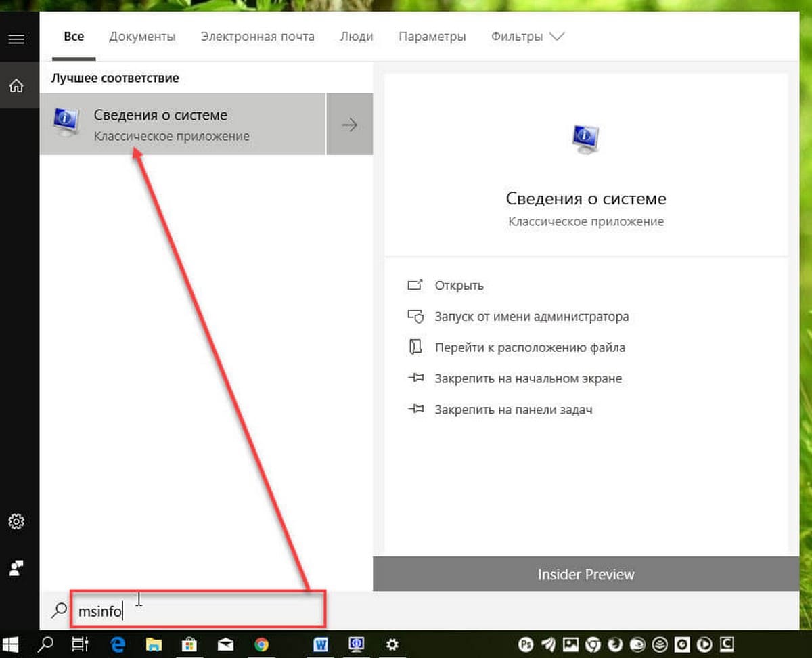Switch to the Люди tab
Viewport: 812px width, 658px height.
tap(357, 37)
